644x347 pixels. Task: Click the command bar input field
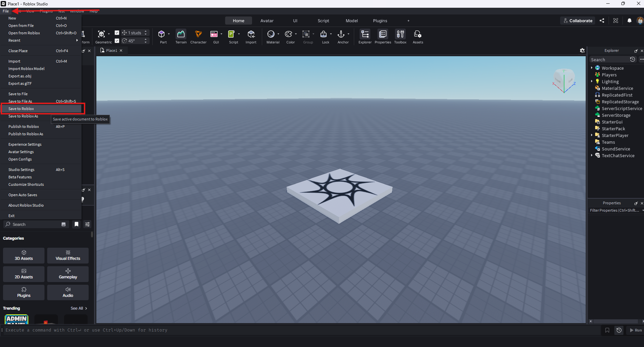pos(302,330)
